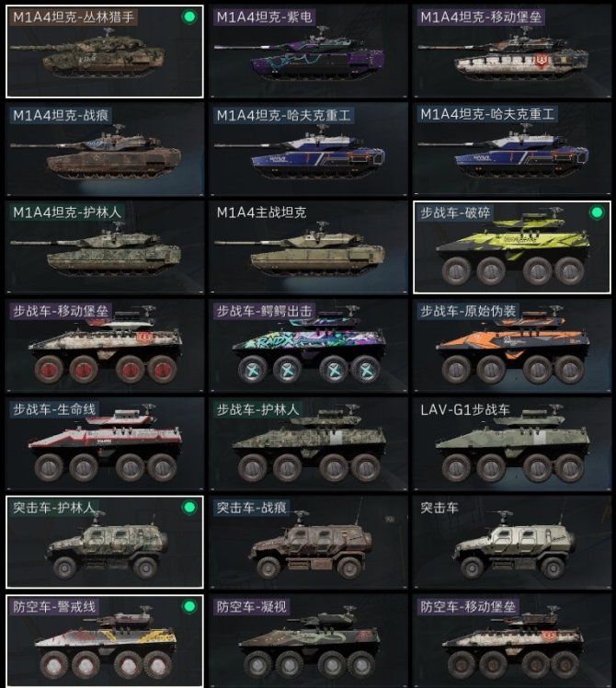Pick the 步战车-生命线 skin card
Viewport: 616px width, 688px height.
pyautogui.click(x=105, y=443)
